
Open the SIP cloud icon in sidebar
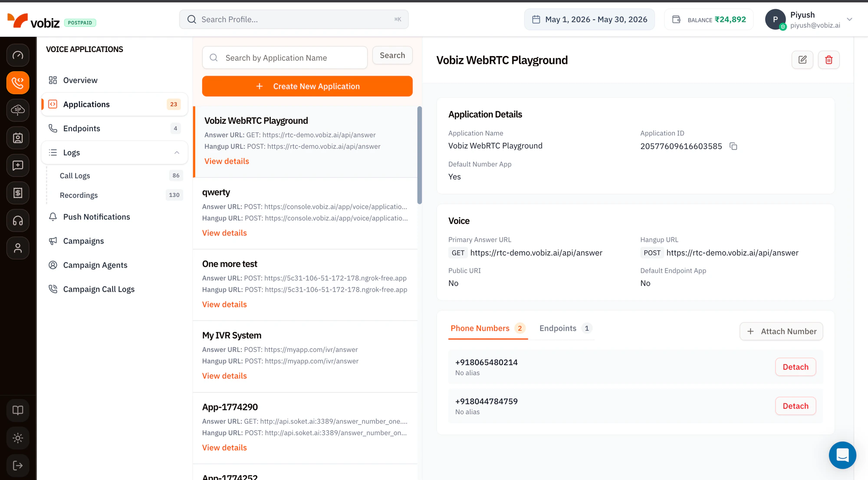pyautogui.click(x=18, y=110)
